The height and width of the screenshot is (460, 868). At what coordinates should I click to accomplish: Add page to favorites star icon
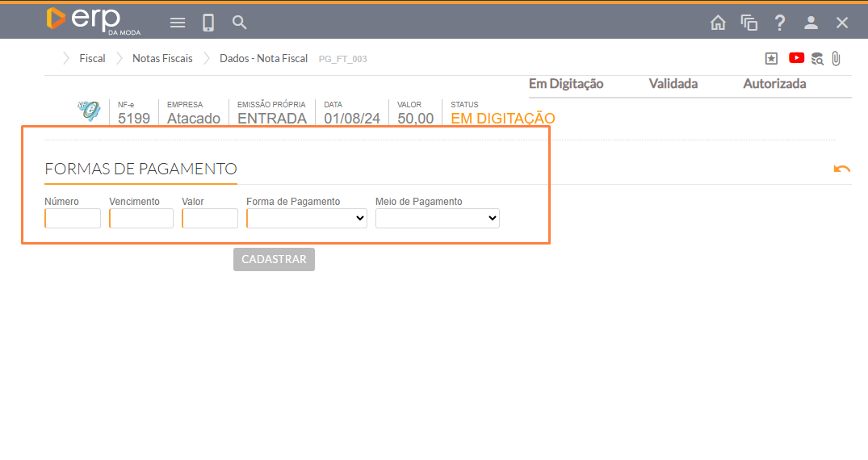coord(772,58)
